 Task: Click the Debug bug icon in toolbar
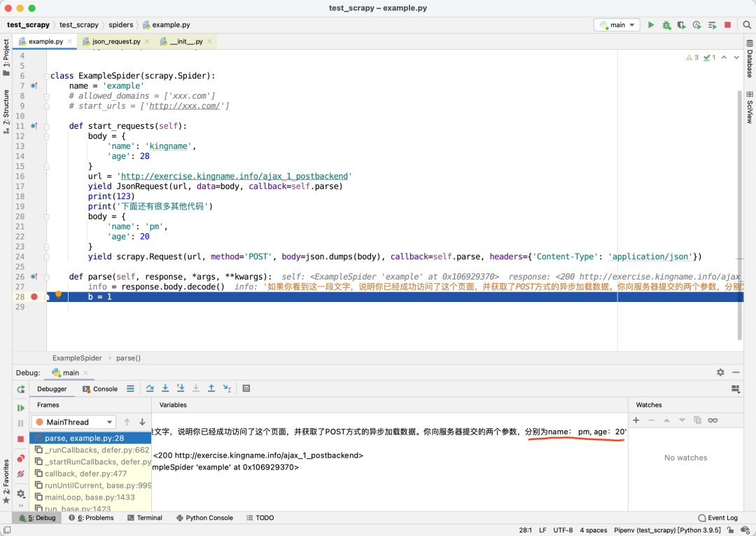[x=666, y=25]
